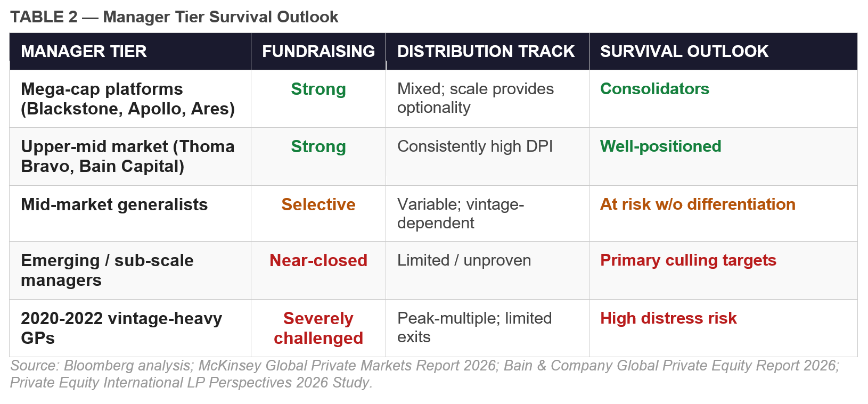
Task: Click the Emerging / sub-scale managers cell
Action: click(107, 270)
